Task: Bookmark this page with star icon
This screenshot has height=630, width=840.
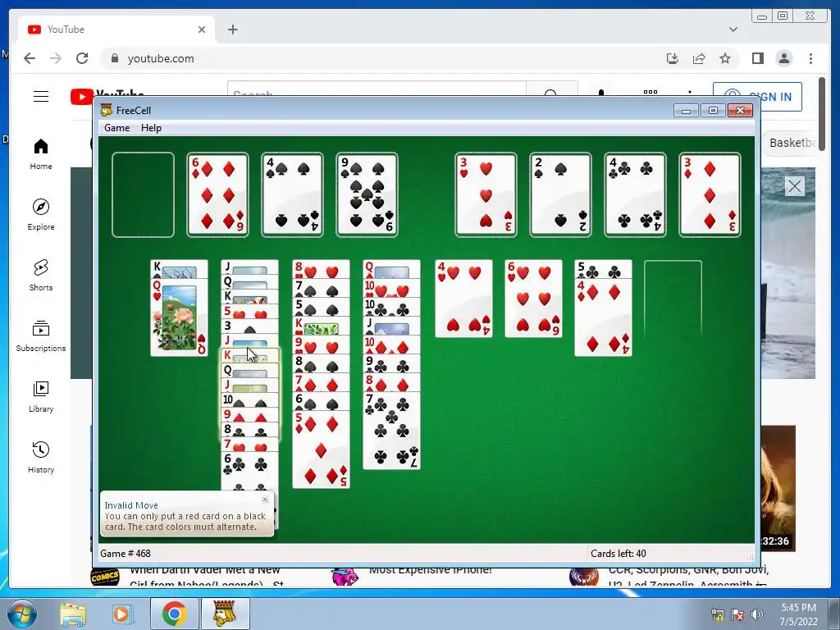Action: coord(725,58)
